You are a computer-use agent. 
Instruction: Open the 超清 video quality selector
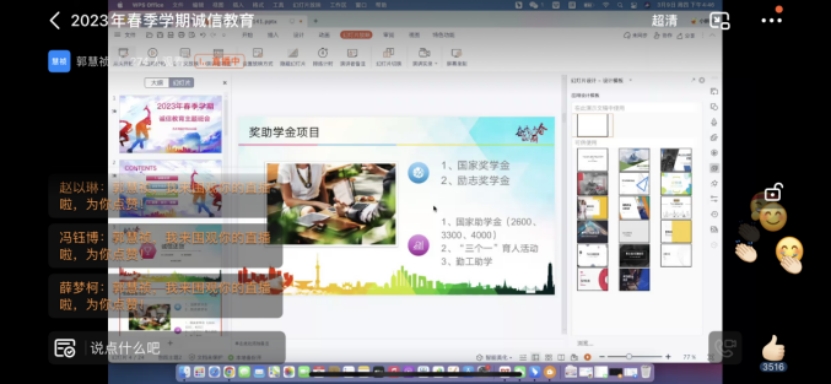(x=665, y=21)
